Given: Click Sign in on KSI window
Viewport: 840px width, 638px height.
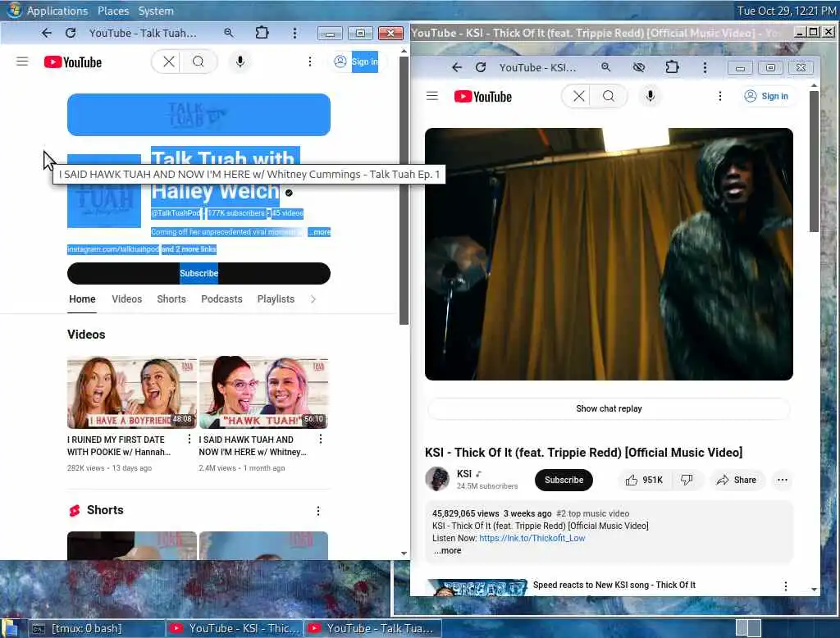Looking at the screenshot, I should (x=767, y=96).
